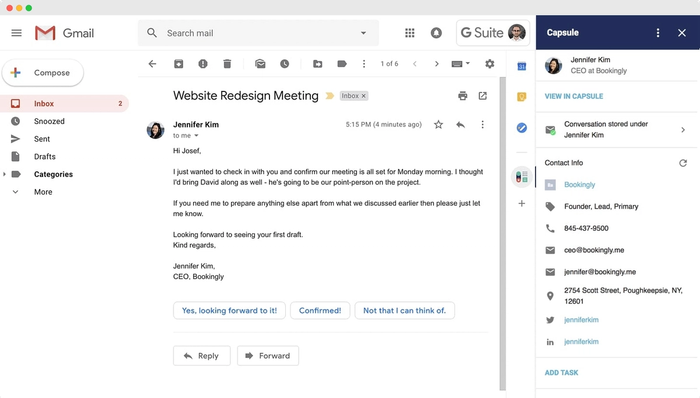The width and height of the screenshot is (700, 398).
Task: Star Jennifer Kim's message
Action: (438, 124)
